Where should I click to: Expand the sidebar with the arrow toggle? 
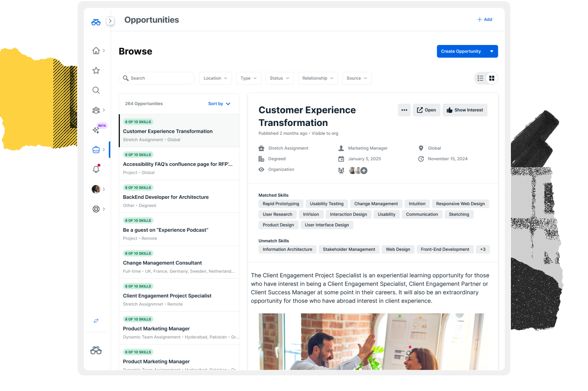110,21
